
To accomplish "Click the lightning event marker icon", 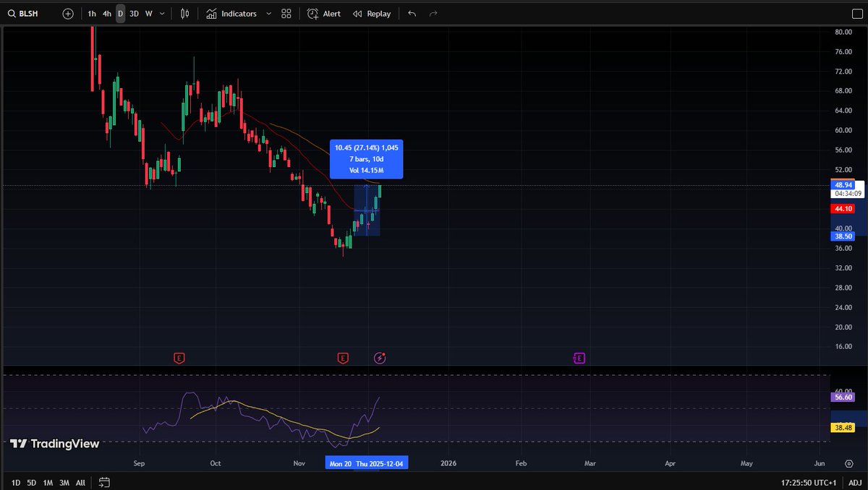I will (380, 358).
